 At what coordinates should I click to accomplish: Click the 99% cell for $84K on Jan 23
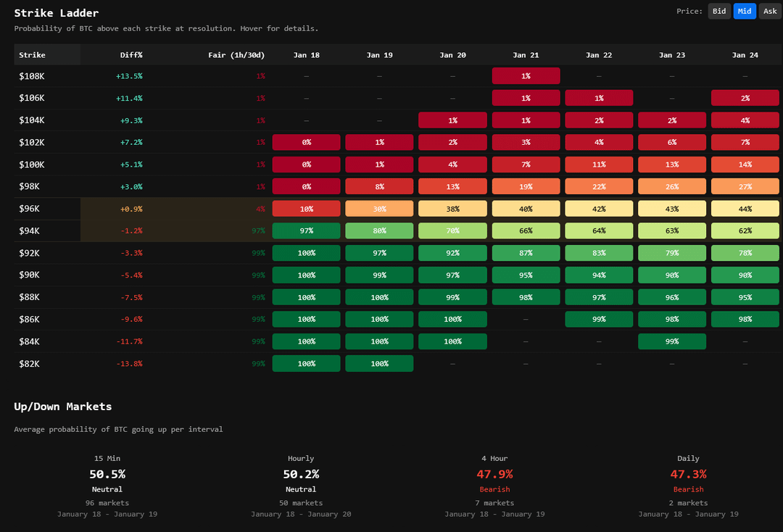671,341
